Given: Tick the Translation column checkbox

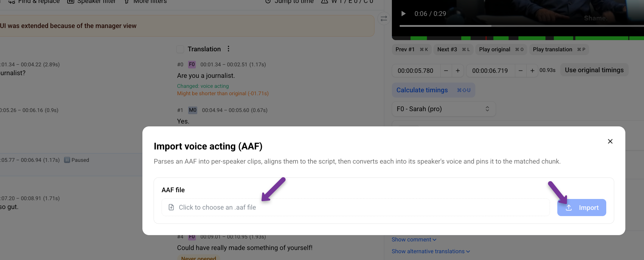Looking at the screenshot, I should coord(180,49).
